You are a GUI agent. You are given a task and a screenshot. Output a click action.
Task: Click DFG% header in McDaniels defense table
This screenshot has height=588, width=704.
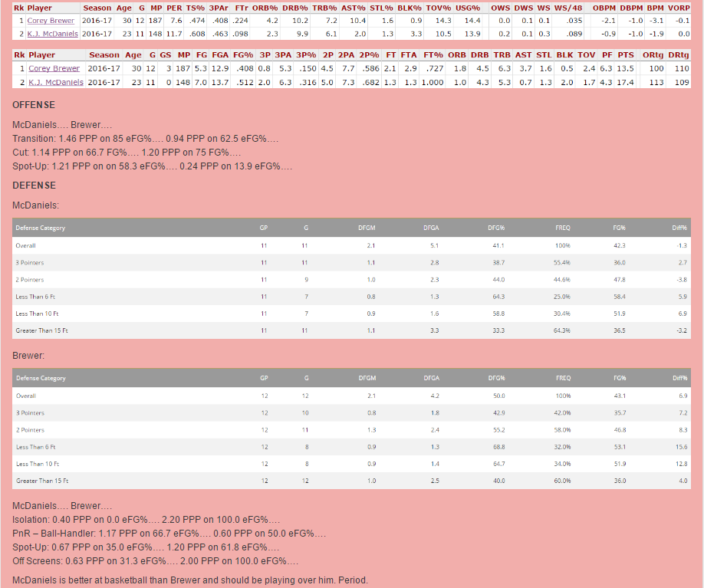coord(496,228)
